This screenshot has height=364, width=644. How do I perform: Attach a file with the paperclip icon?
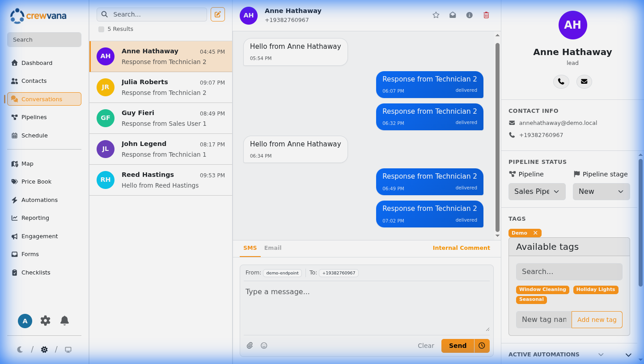(250, 345)
